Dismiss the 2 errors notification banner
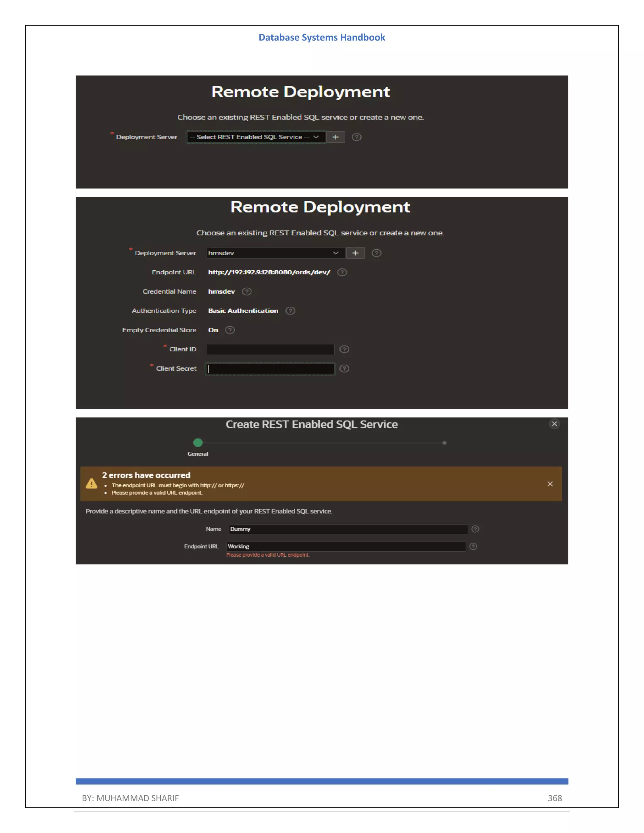The image size is (644, 833). 550,484
